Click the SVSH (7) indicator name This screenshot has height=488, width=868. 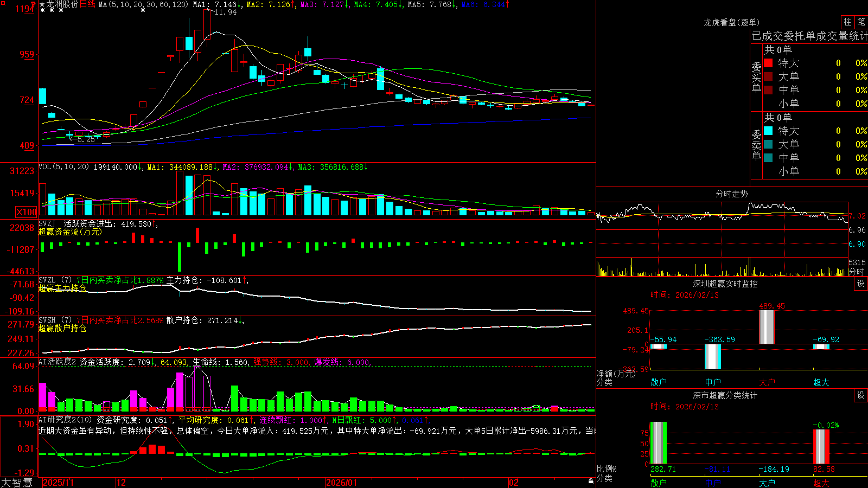(55, 320)
